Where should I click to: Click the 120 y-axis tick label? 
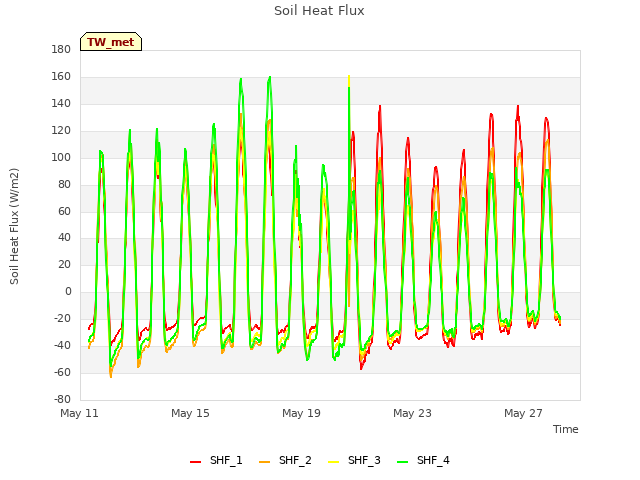coord(61,130)
